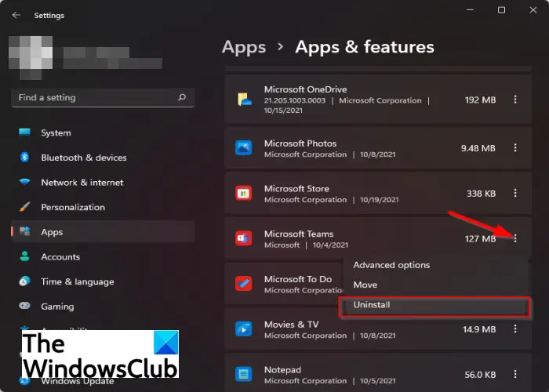Click the Notepad app name

click(282, 369)
